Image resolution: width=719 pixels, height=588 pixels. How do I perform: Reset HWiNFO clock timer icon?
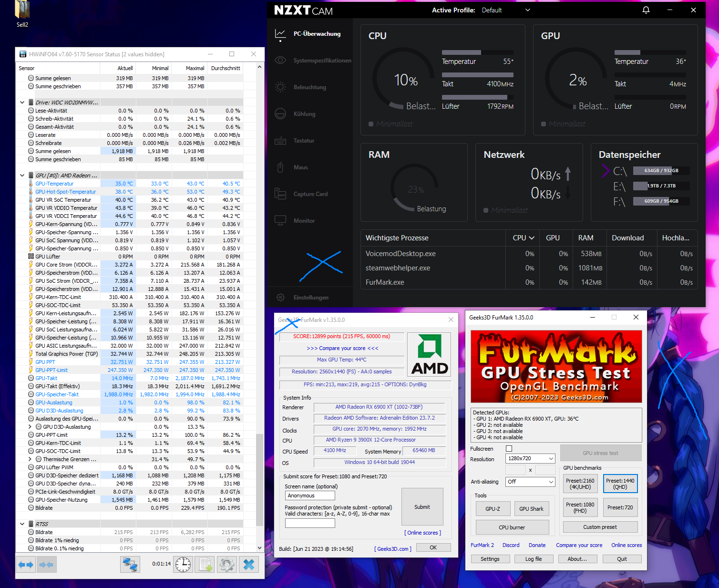[x=183, y=565]
